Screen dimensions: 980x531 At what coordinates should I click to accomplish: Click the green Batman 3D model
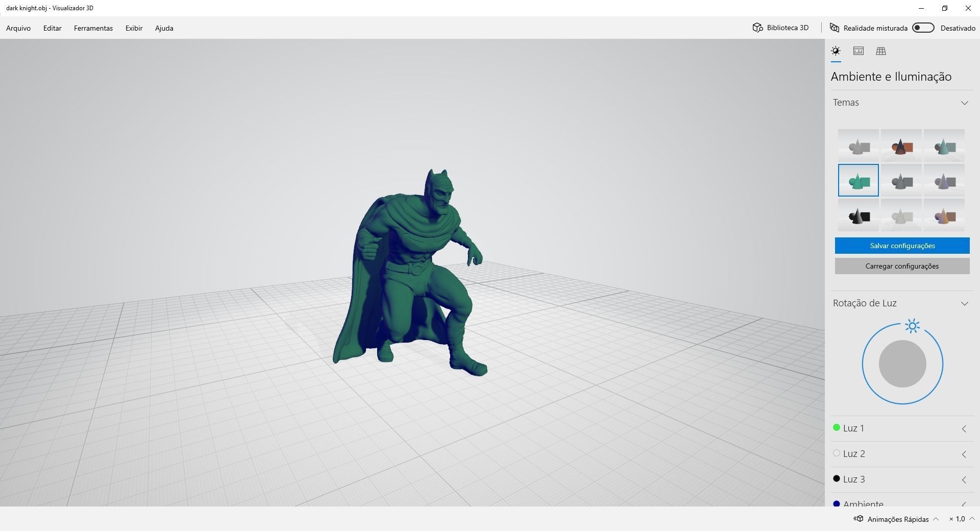tap(410, 273)
